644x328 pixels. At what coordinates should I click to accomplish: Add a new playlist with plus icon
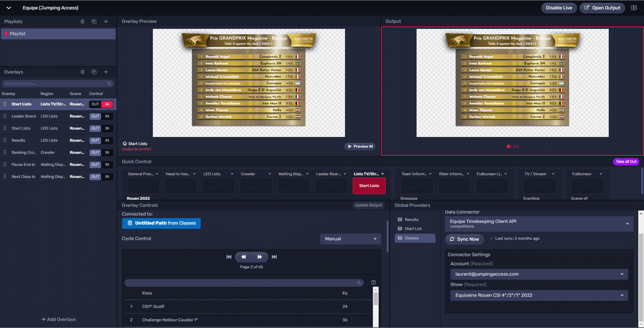coord(106,21)
